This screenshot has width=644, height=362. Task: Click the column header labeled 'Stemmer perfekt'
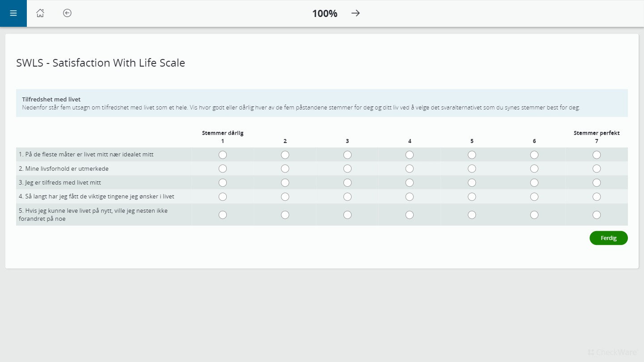point(597,133)
